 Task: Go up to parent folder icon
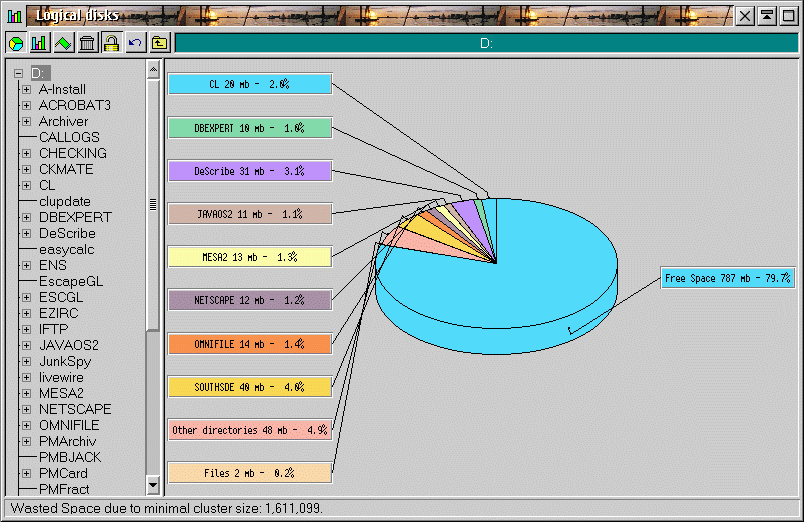point(159,43)
